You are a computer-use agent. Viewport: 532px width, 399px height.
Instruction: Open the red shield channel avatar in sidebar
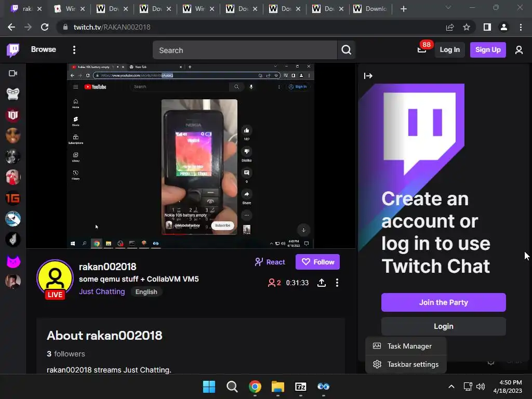coord(13,115)
